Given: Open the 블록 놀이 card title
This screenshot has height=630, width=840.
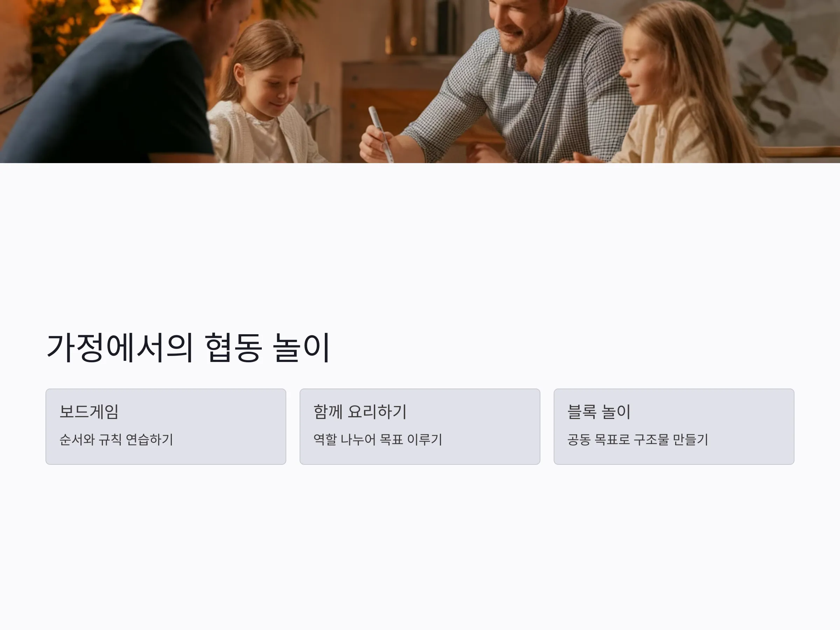Looking at the screenshot, I should 599,412.
